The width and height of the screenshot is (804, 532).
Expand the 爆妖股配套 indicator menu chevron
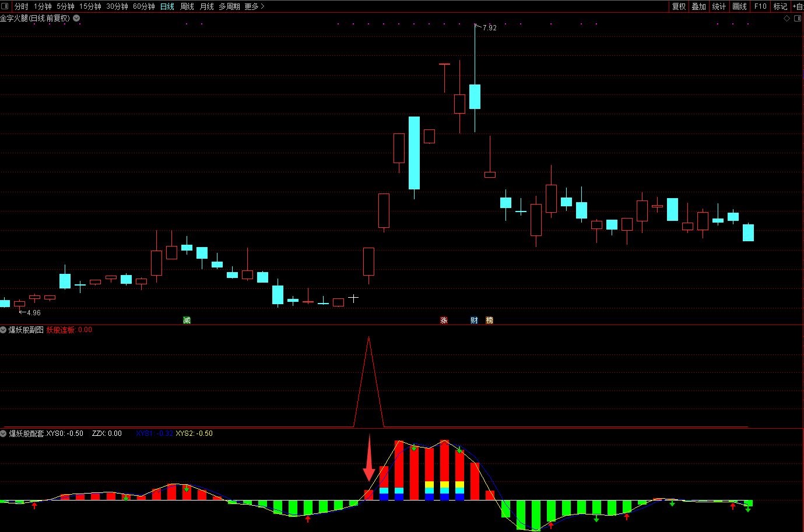tap(3, 434)
